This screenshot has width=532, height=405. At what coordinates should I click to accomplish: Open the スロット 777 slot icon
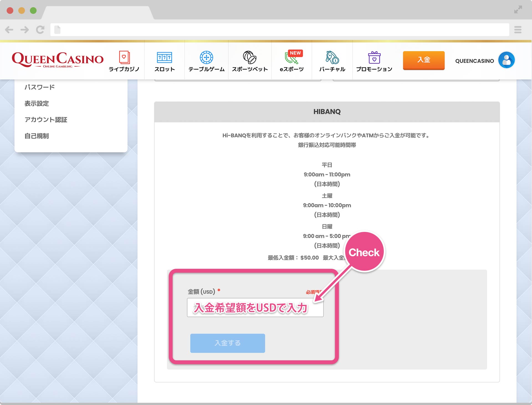[x=164, y=57]
